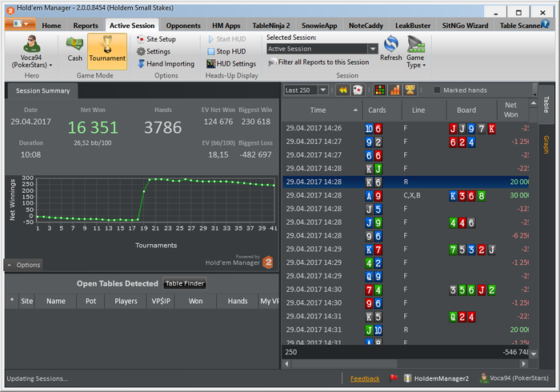
Task: Sort open tables by Site column
Action: click(26, 302)
